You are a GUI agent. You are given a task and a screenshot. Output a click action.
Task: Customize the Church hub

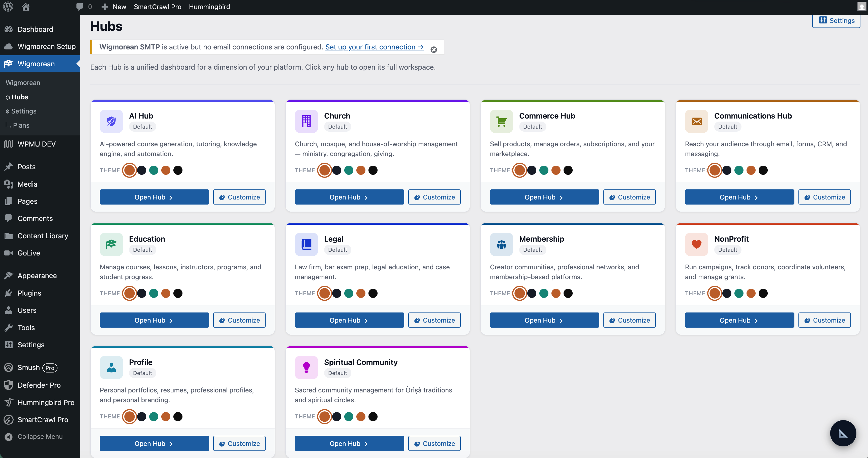click(x=434, y=197)
